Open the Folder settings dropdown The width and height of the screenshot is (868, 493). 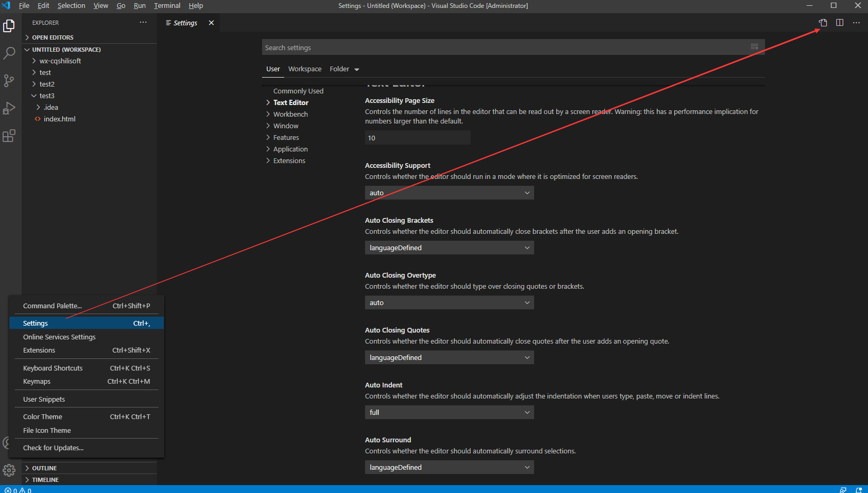344,69
